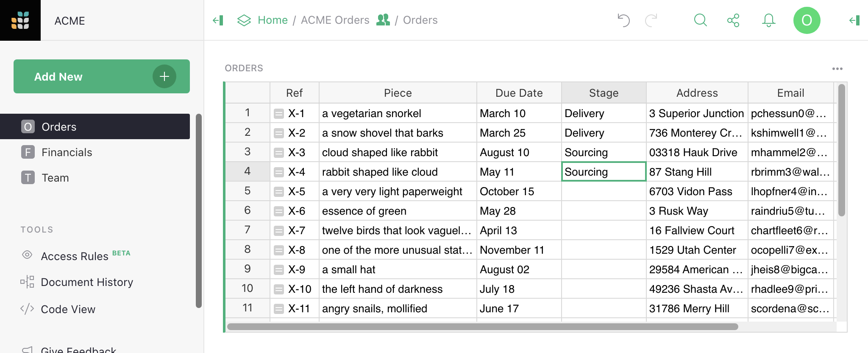Open the record card icon for X-1
Viewport: 868px width, 353px height.
tap(279, 114)
